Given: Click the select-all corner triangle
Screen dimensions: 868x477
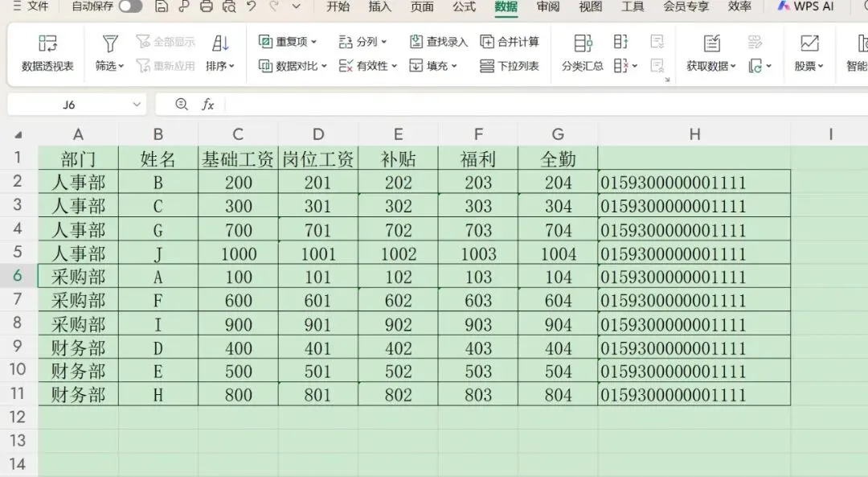Looking at the screenshot, I should 18,134.
